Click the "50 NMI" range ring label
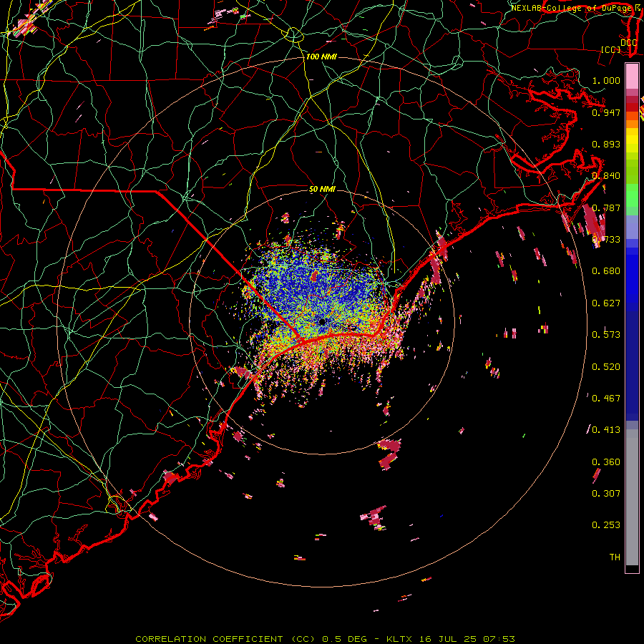The image size is (644, 644). tap(322, 189)
